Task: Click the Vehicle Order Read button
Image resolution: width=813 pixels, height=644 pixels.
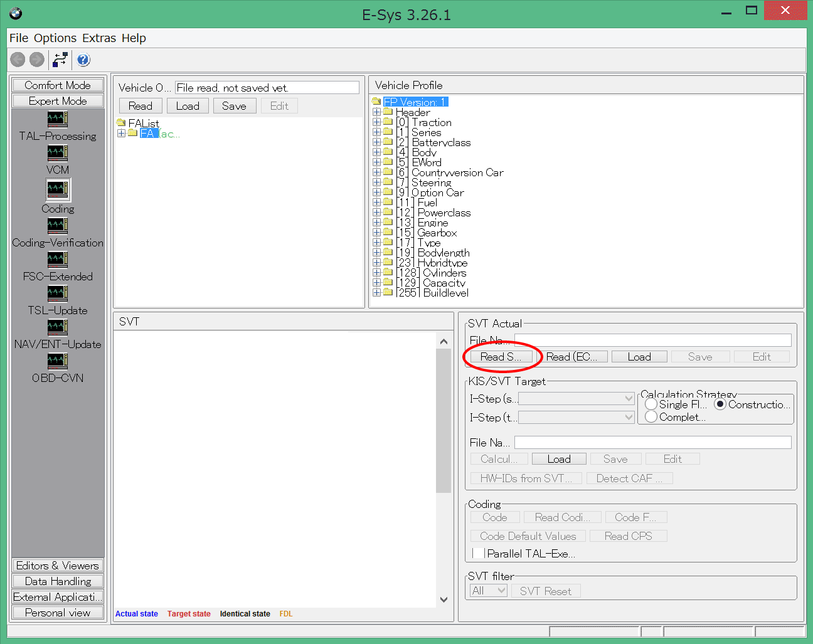Action: point(141,106)
